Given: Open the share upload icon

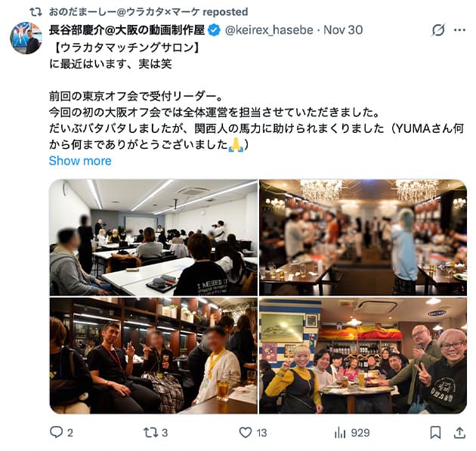Looking at the screenshot, I should (459, 432).
